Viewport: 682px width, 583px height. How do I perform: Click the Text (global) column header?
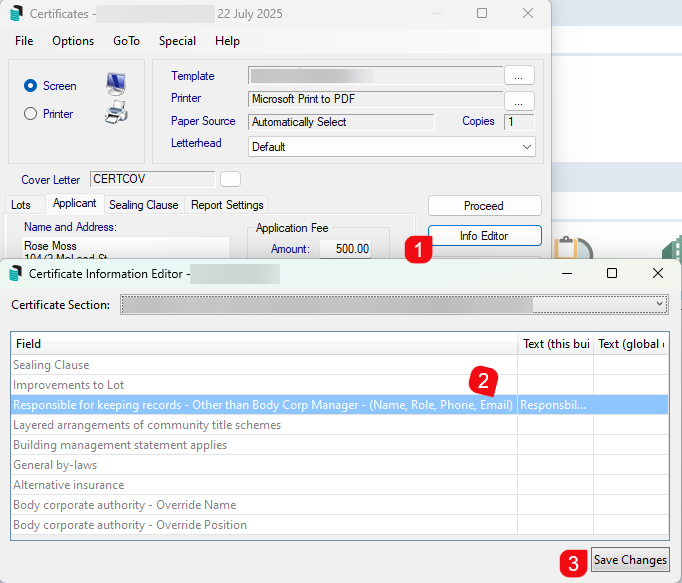pyautogui.click(x=631, y=343)
